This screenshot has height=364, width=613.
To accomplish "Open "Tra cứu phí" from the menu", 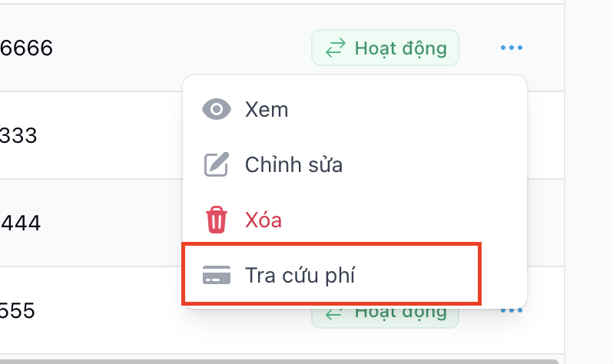I will pyautogui.click(x=300, y=275).
